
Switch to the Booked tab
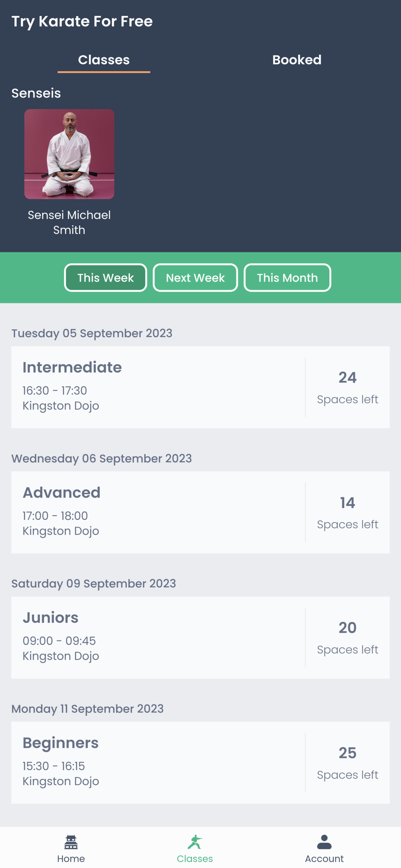pyautogui.click(x=297, y=60)
